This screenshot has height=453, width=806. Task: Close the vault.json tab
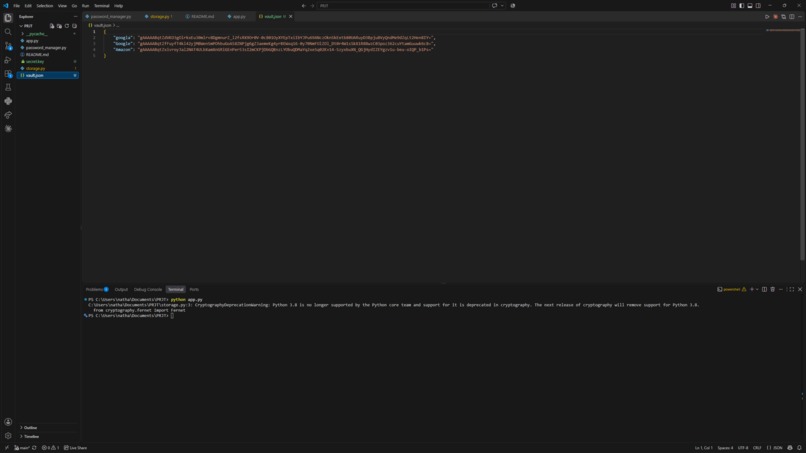coord(291,16)
